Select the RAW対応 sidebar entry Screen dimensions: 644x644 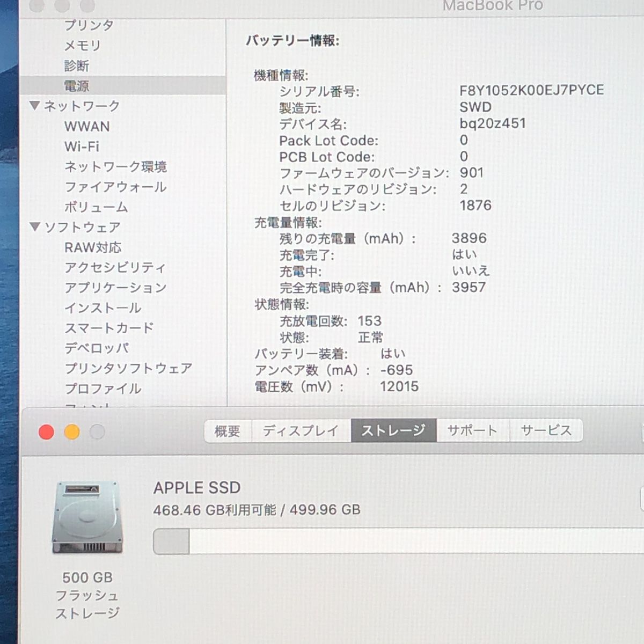click(92, 247)
